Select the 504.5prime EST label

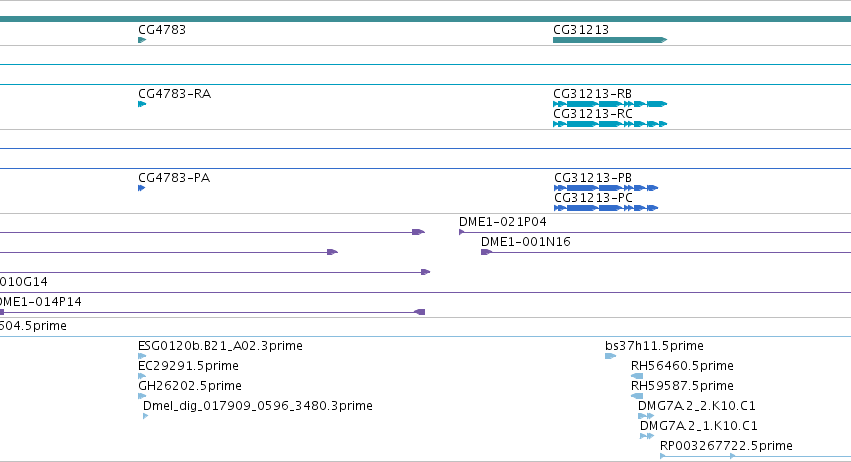click(33, 326)
